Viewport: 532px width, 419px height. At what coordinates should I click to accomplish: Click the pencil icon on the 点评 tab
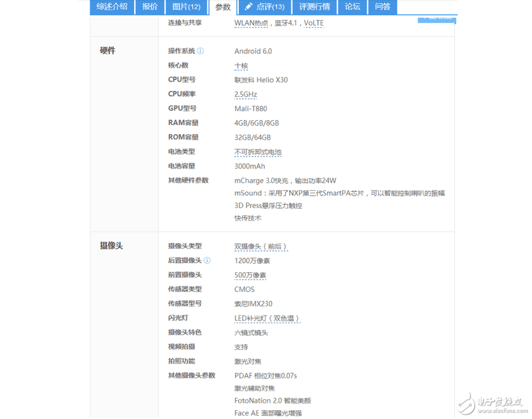(x=250, y=7)
